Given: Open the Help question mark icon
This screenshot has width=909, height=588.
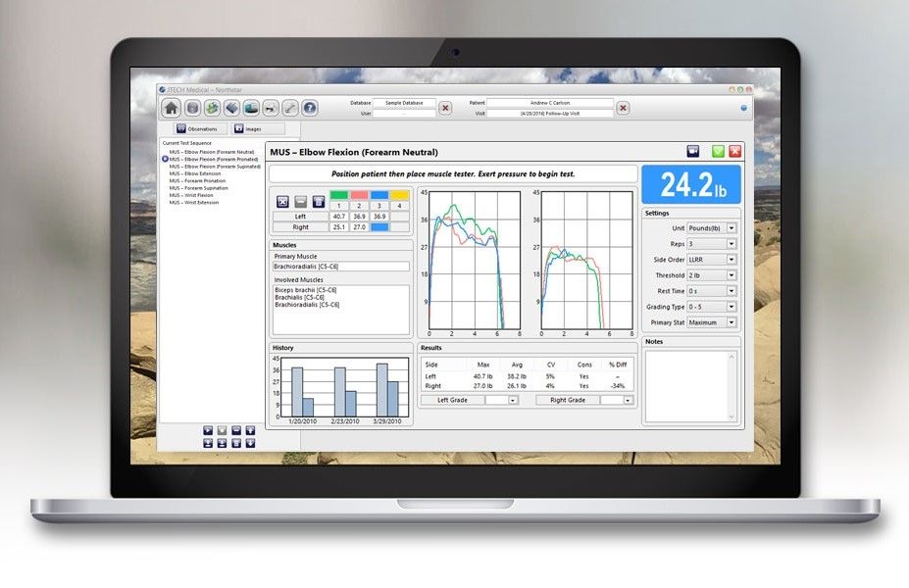Looking at the screenshot, I should [x=310, y=108].
